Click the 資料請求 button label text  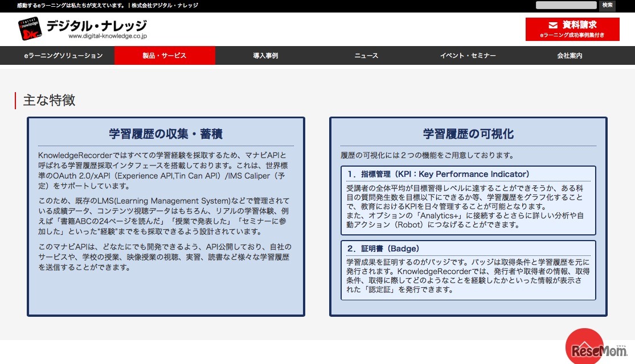pos(579,25)
